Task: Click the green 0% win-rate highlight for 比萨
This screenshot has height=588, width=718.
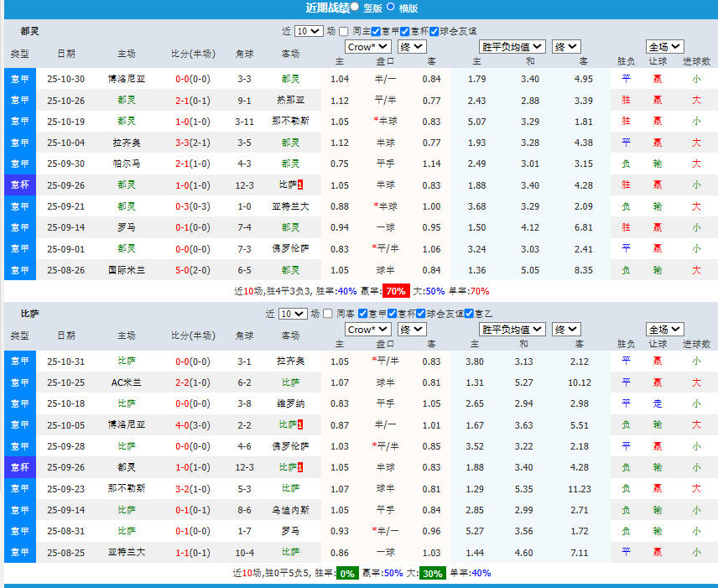Action: [346, 574]
